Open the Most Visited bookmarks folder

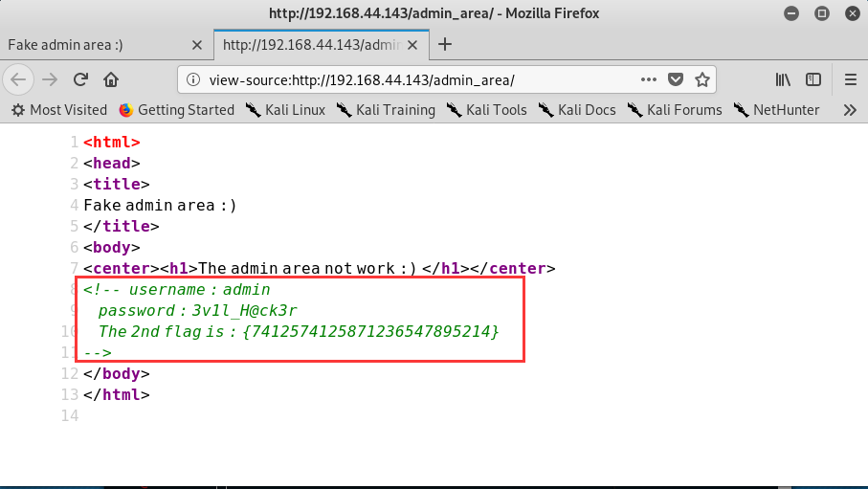click(x=59, y=110)
